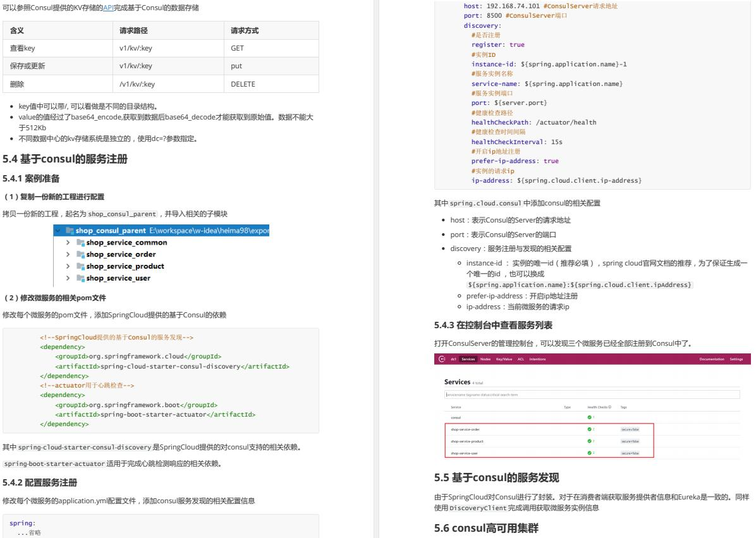Expand the shop_service_user module arrow
This screenshot has width=756, height=538.
point(68,278)
